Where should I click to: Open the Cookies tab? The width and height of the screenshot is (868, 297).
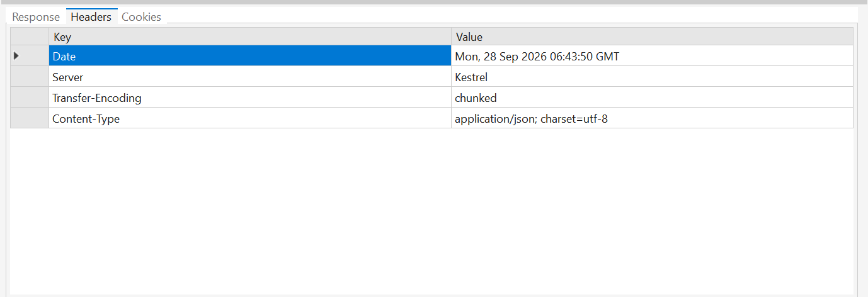click(x=141, y=17)
